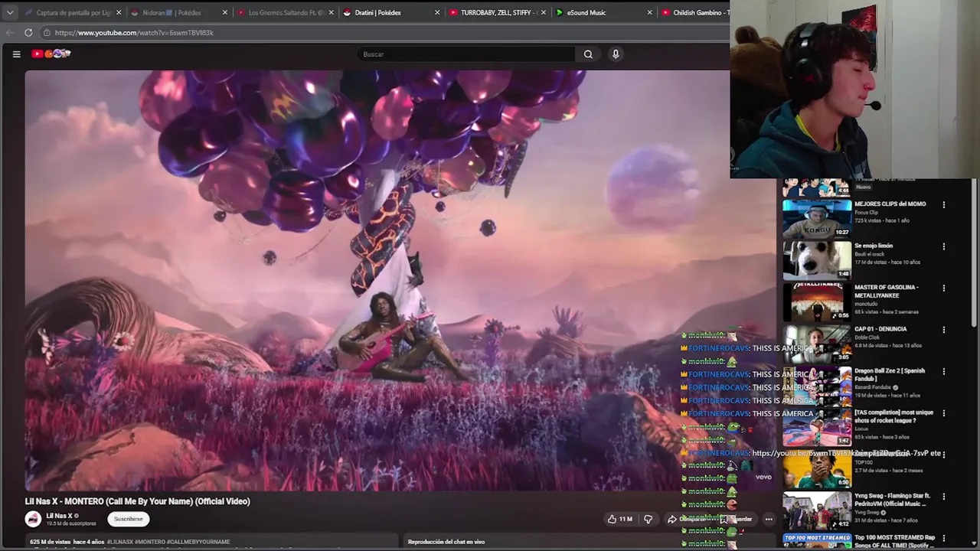Share the video using the share arrow
The height and width of the screenshot is (551, 980).
click(671, 519)
